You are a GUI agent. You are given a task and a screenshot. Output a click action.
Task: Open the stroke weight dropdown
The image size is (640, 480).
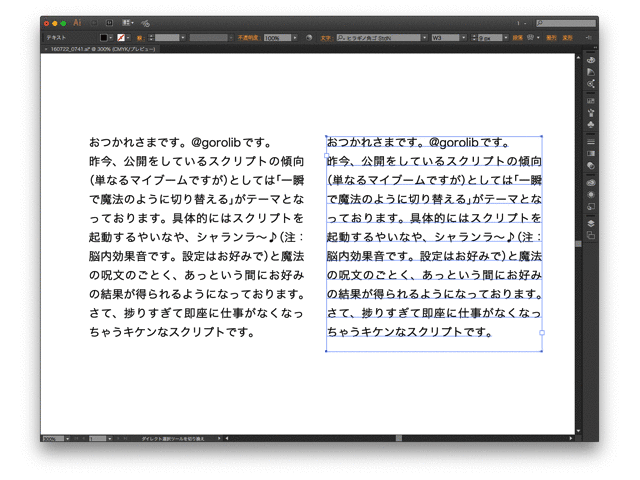(183, 38)
